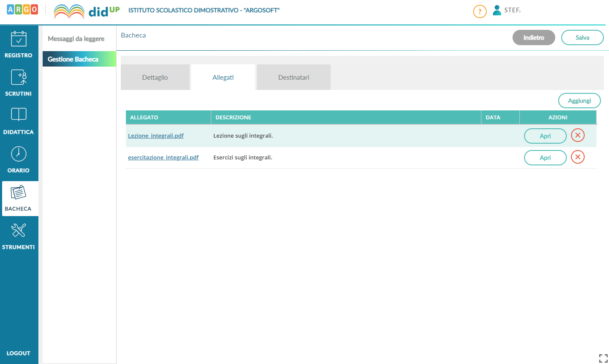
Task: Delete Lezione_integrali.pdf with red X
Action: pyautogui.click(x=578, y=135)
